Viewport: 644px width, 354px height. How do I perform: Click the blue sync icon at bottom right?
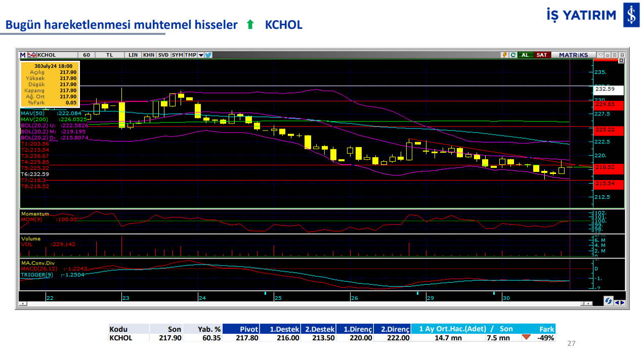tap(608, 301)
